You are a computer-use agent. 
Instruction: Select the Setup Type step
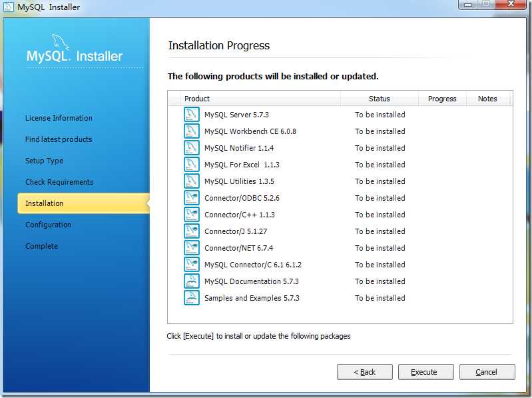click(x=44, y=161)
